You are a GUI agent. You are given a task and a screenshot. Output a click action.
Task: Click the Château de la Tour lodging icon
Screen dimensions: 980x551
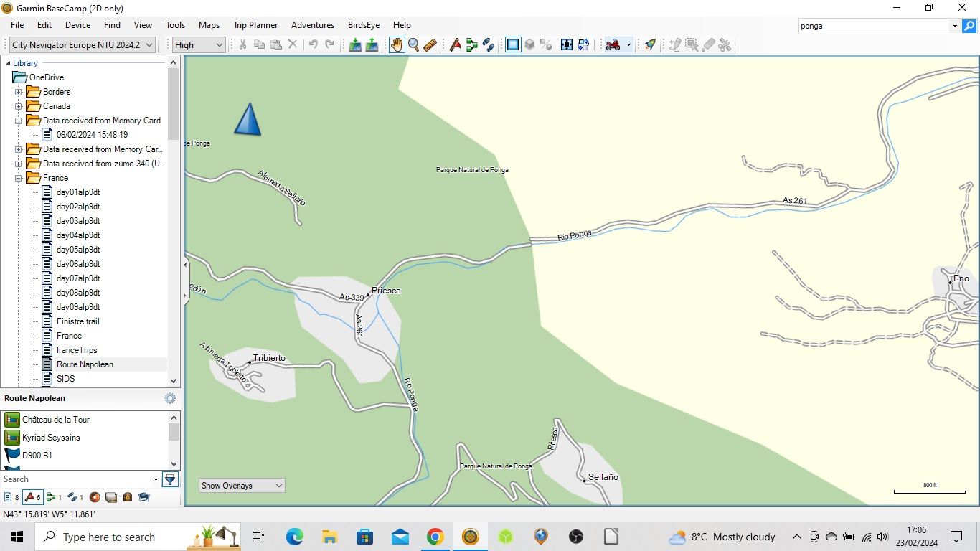pyautogui.click(x=12, y=420)
